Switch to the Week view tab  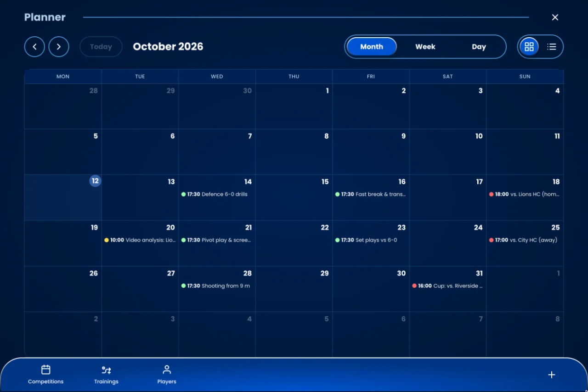[425, 47]
